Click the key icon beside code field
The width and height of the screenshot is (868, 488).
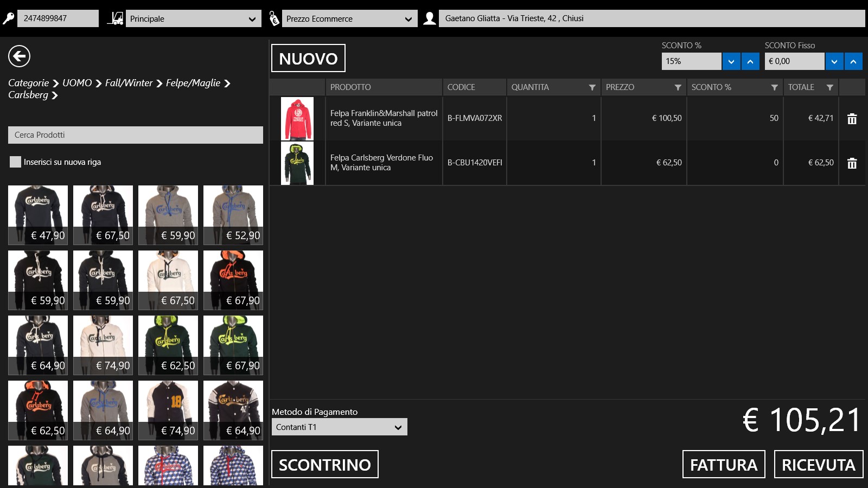[x=8, y=18]
